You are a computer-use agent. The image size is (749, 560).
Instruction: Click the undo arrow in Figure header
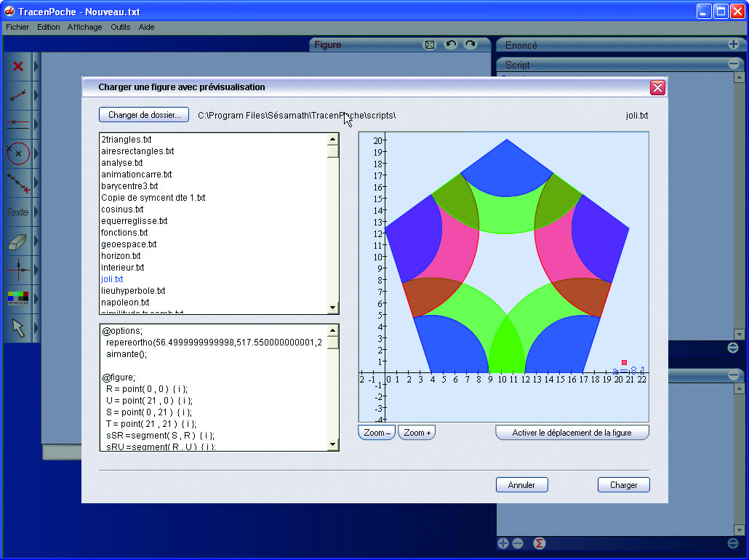tap(451, 44)
